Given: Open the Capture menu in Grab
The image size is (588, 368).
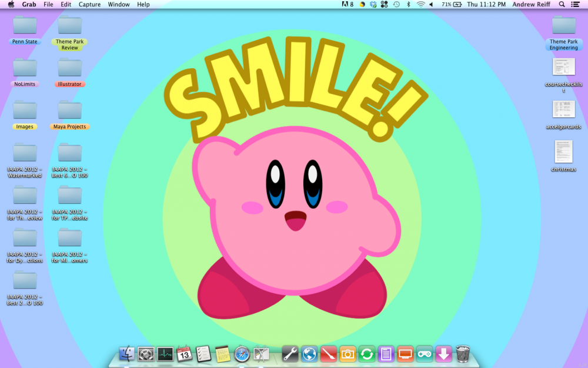Looking at the screenshot, I should (x=89, y=4).
